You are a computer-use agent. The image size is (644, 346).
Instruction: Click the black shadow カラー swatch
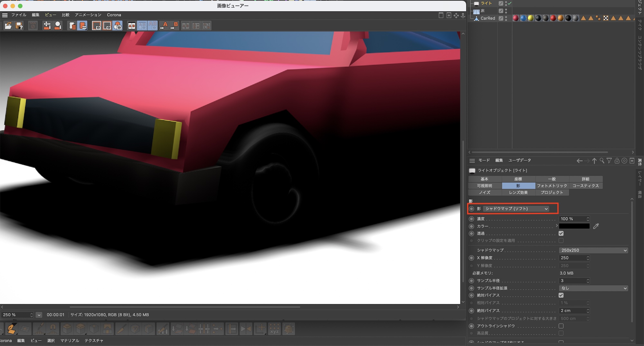pos(574,226)
